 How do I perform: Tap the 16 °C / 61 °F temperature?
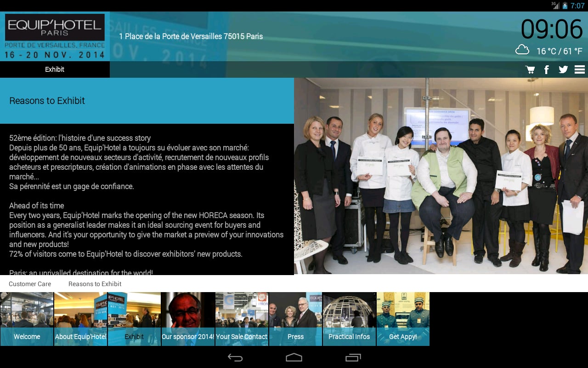click(x=560, y=51)
